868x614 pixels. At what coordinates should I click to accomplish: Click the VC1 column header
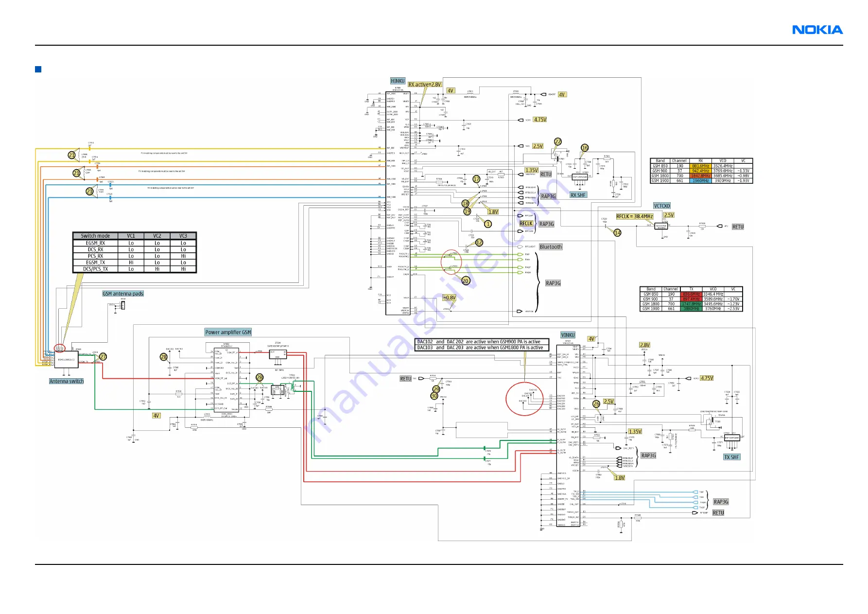click(131, 236)
